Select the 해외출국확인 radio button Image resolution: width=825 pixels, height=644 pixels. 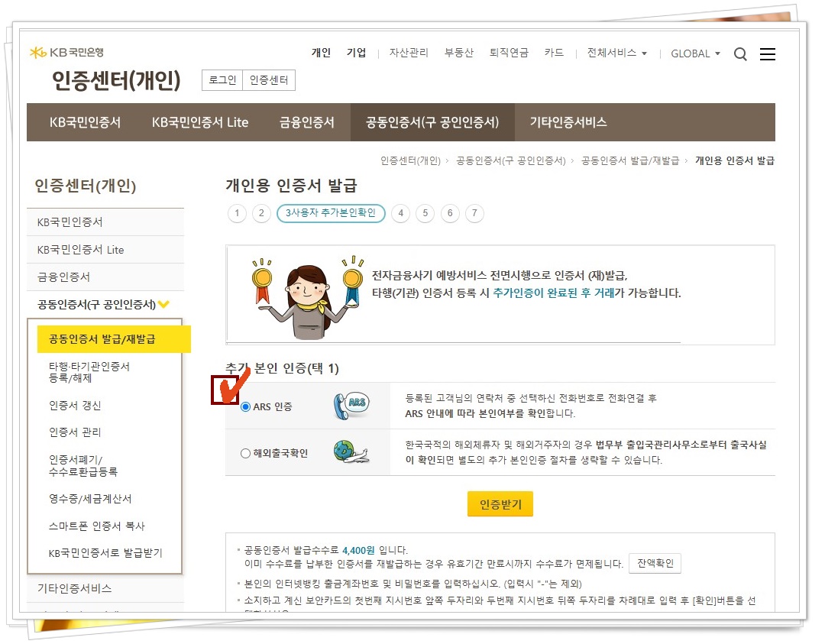tap(245, 453)
